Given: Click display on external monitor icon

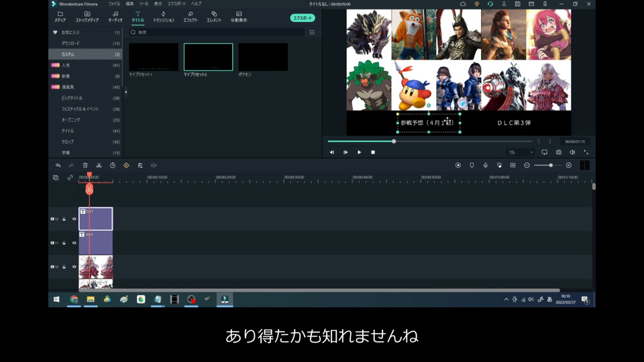Looking at the screenshot, I should tap(545, 152).
